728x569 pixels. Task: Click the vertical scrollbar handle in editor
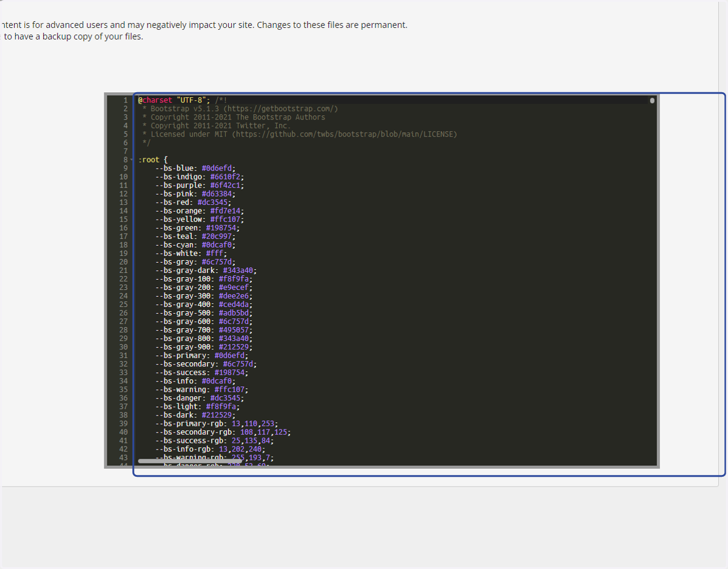click(x=652, y=100)
